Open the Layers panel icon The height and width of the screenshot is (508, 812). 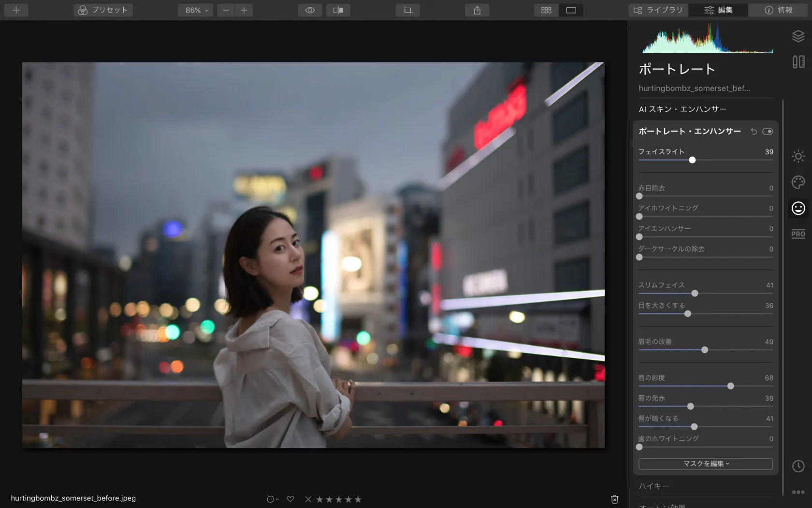[798, 36]
